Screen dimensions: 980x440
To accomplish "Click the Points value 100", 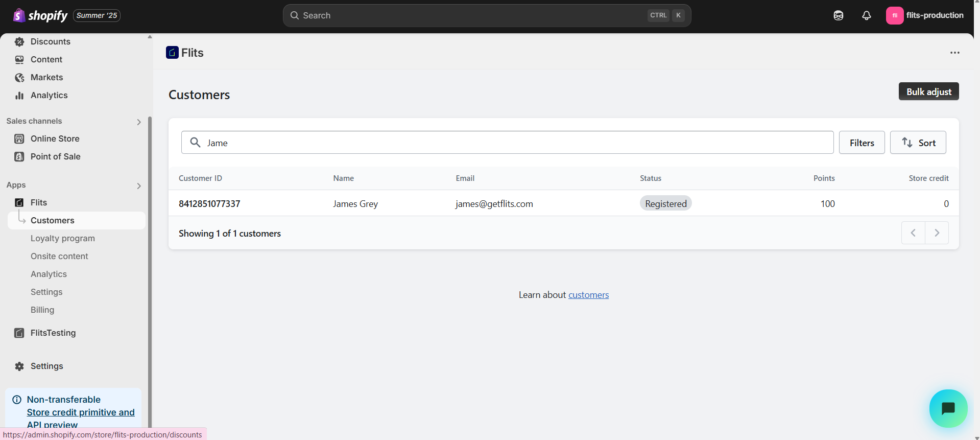I will 828,204.
